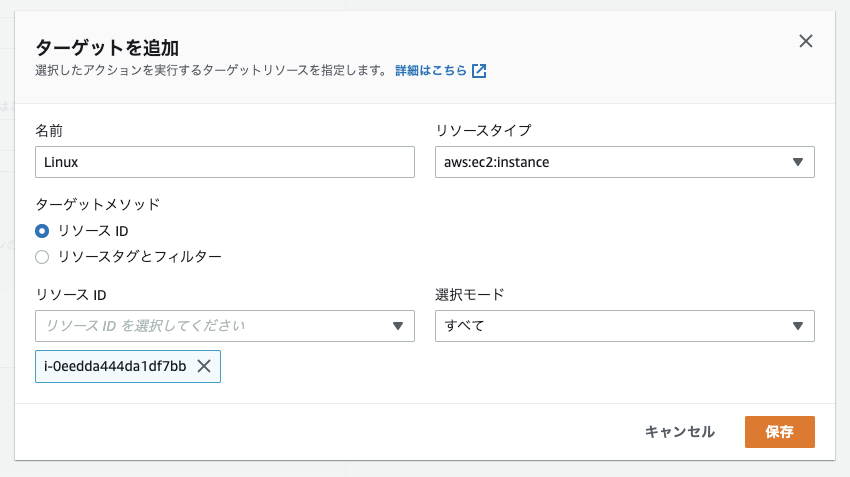Click the キャンセル button
The width and height of the screenshot is (850, 477).
coord(680,432)
